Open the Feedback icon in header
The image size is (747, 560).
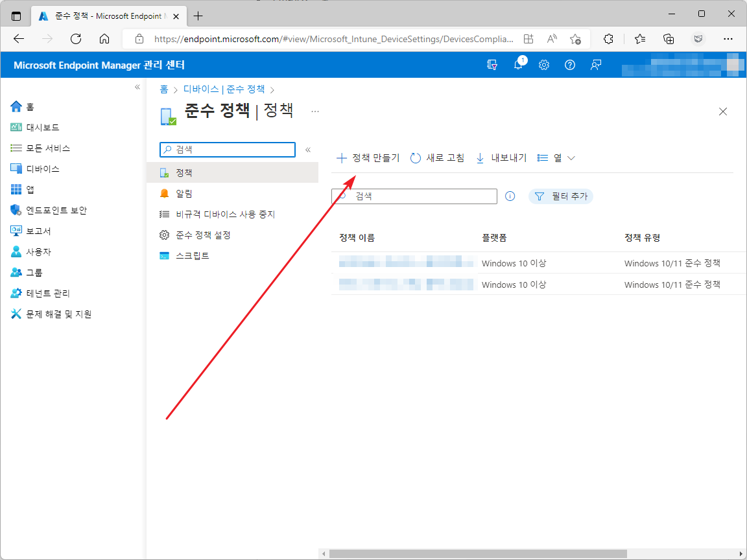[x=596, y=65]
